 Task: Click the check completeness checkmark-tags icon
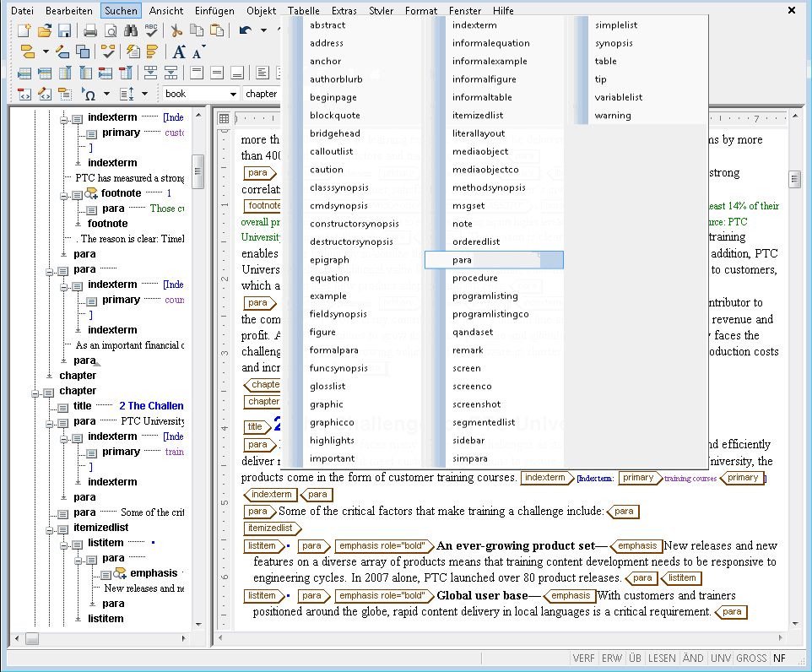pos(108,51)
